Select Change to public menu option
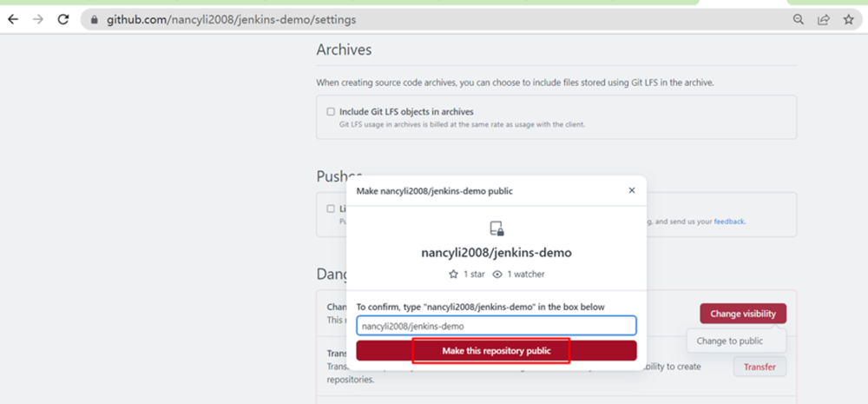 click(x=730, y=341)
